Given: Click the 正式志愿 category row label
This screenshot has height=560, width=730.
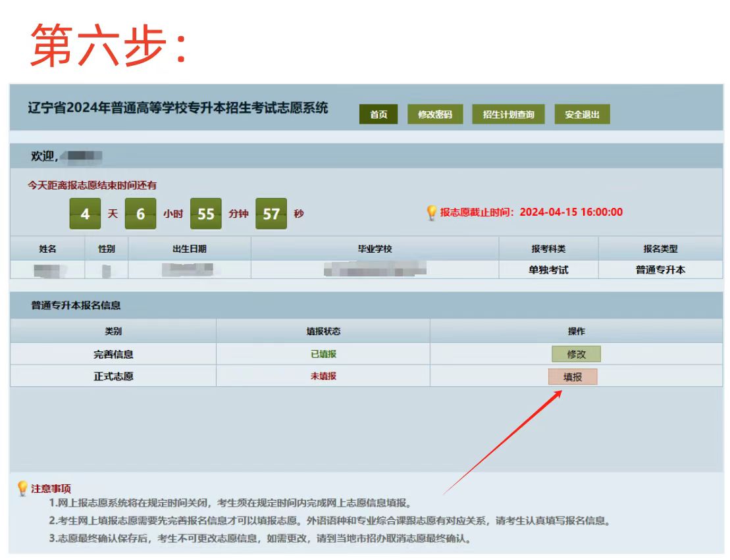Looking at the screenshot, I should 113,376.
